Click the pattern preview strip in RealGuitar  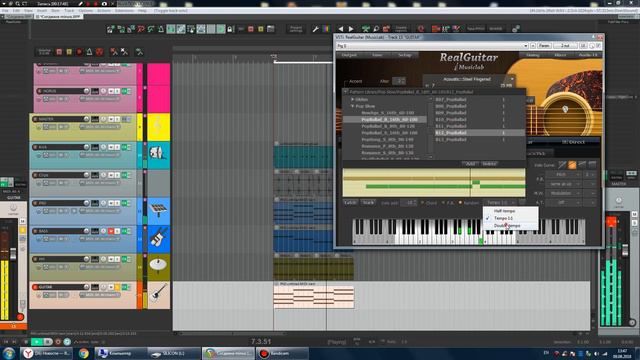[434, 182]
